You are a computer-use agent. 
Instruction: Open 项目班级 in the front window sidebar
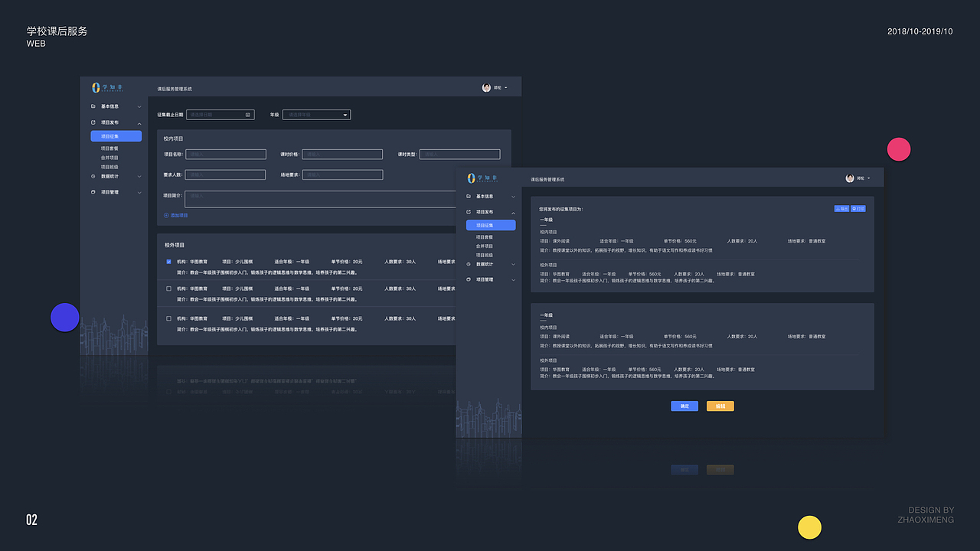click(x=485, y=255)
